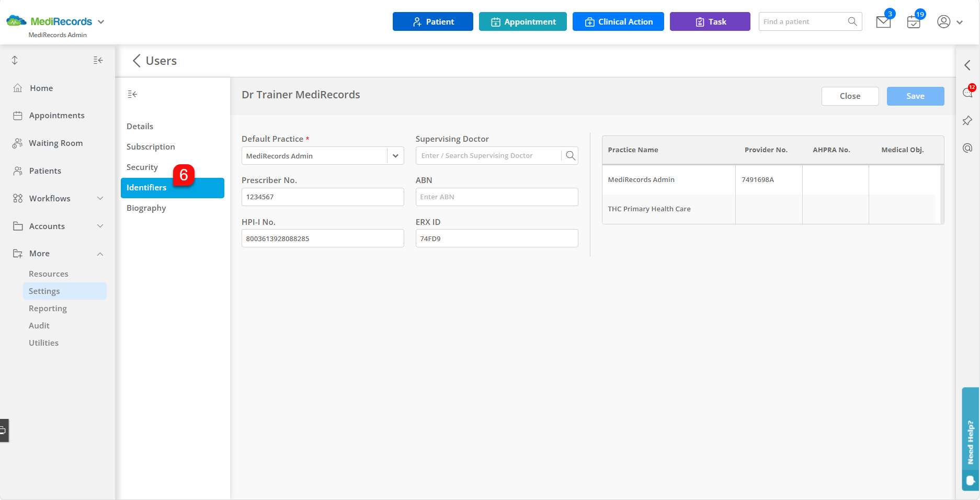Click the Practice Name column header
The width and height of the screenshot is (980, 500).
click(633, 150)
